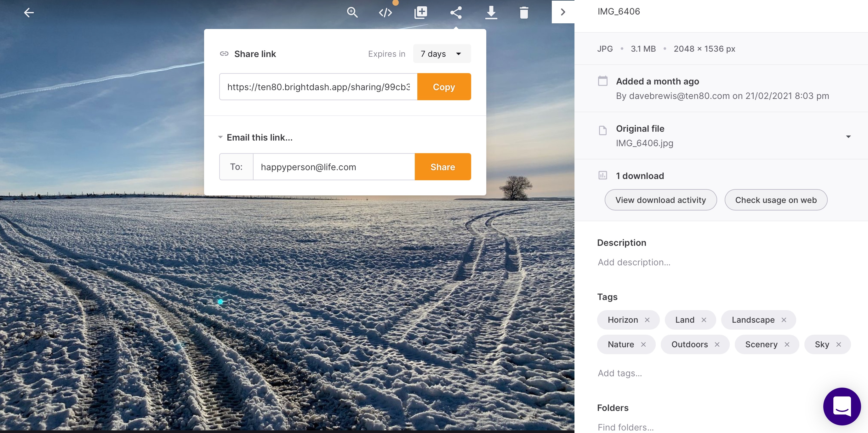
Task: Select the Horizon tag label
Action: click(x=623, y=320)
